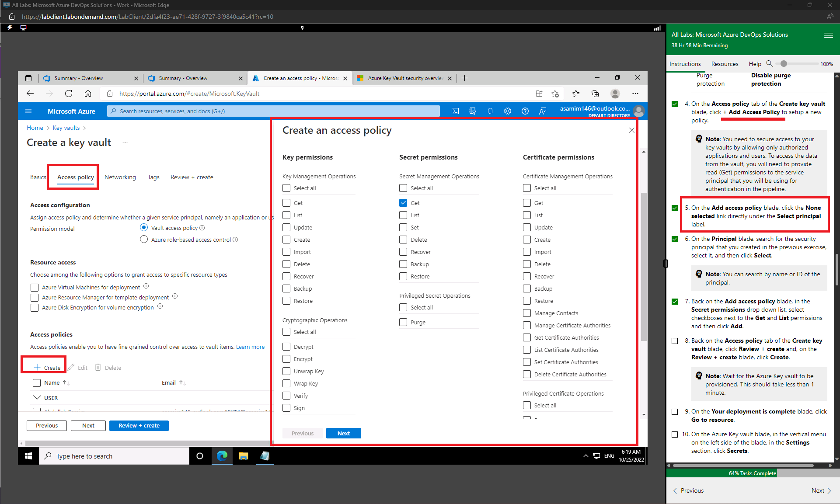Select Azure role-based access control option
This screenshot has width=840, height=504.
pyautogui.click(x=144, y=240)
